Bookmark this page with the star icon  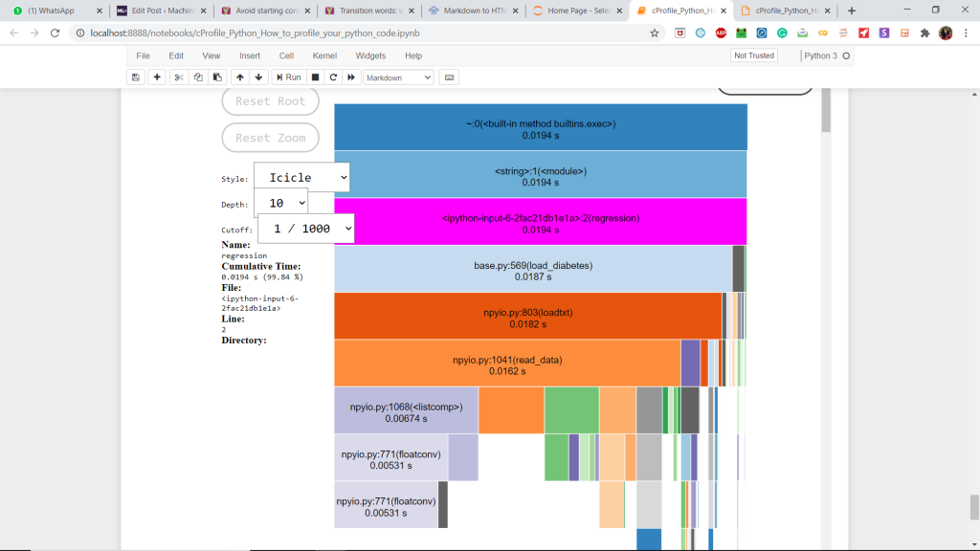click(x=654, y=32)
